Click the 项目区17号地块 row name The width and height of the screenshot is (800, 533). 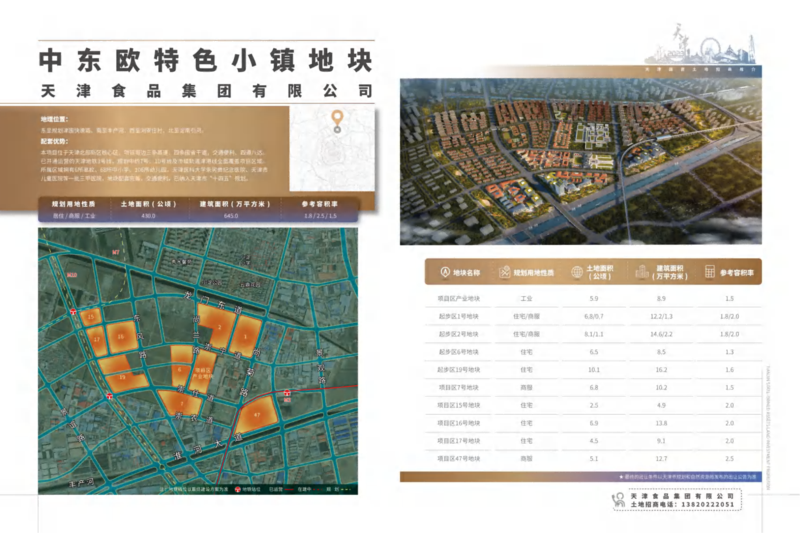(x=458, y=441)
